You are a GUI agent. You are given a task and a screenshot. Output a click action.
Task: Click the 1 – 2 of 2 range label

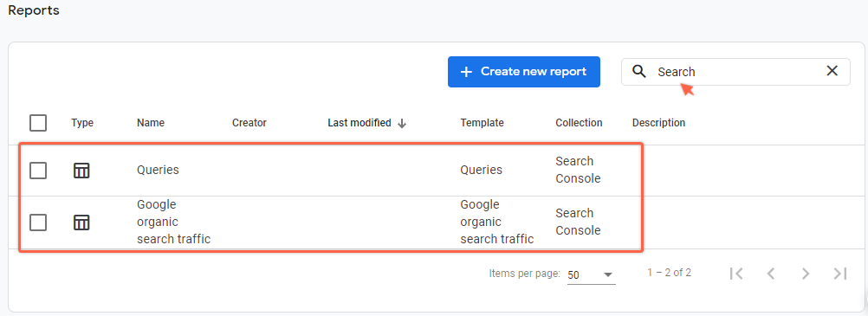pos(670,273)
